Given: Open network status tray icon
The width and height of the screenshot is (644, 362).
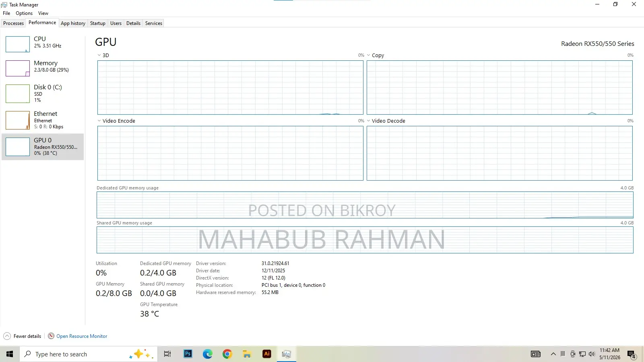Looking at the screenshot, I should 582,354.
